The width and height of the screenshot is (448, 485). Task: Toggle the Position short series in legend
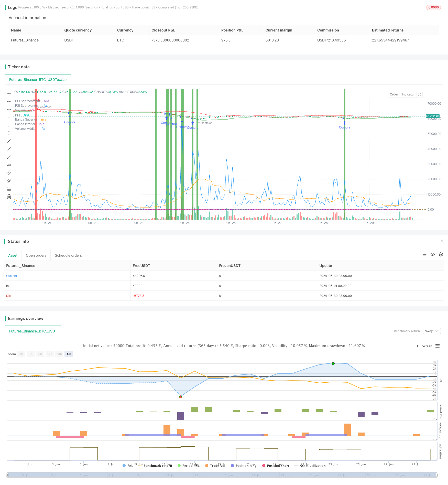pyautogui.click(x=276, y=466)
